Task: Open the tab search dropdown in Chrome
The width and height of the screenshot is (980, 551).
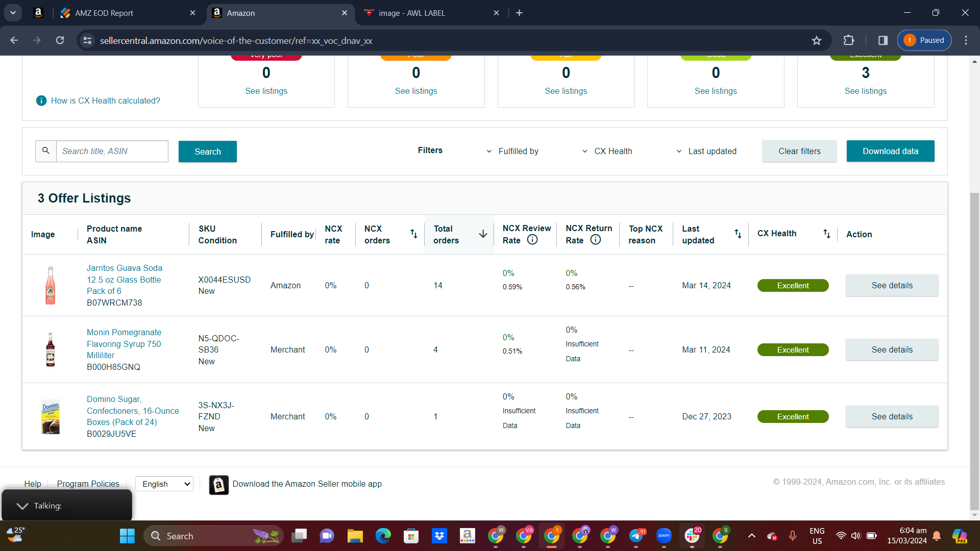Action: coord(13,13)
